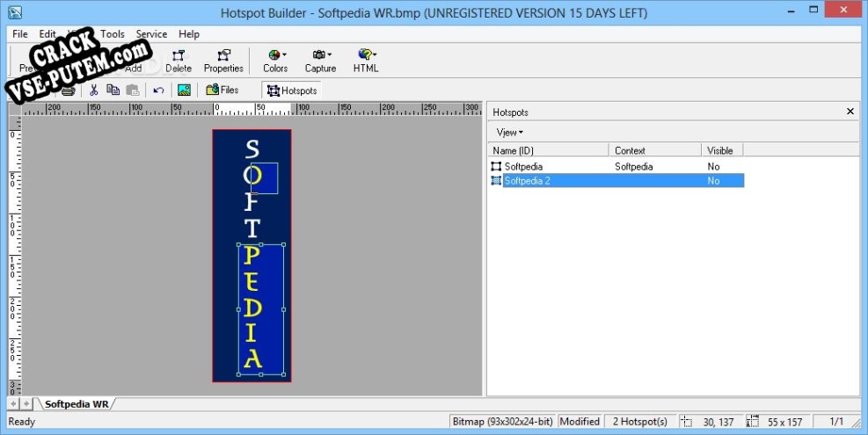868x435 pixels.
Task: Open the View dropdown in Hotspots panel
Action: click(x=509, y=133)
